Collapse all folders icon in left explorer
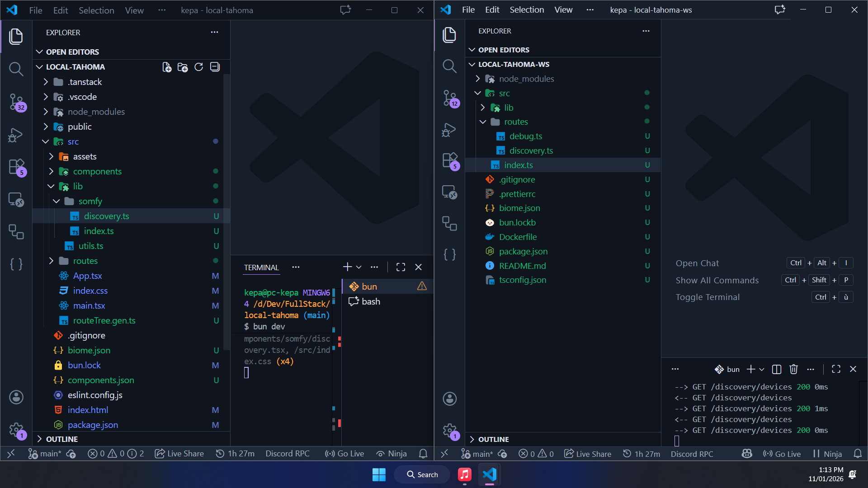The height and width of the screenshot is (488, 868). (x=215, y=67)
